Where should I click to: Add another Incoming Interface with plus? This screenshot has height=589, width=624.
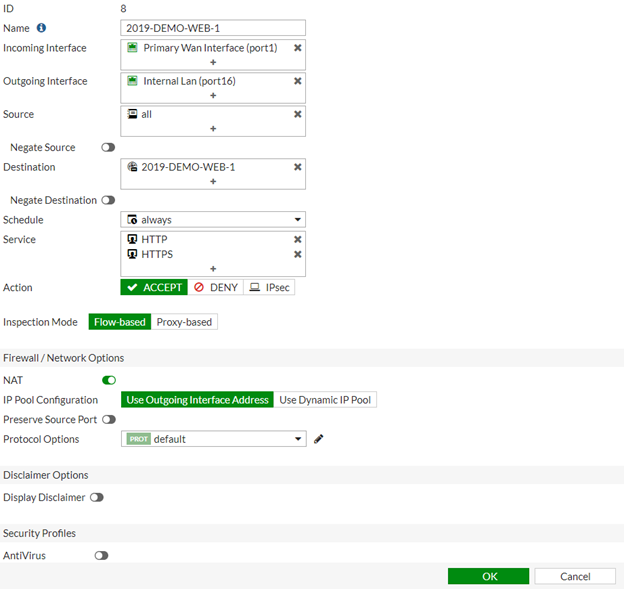(213, 62)
